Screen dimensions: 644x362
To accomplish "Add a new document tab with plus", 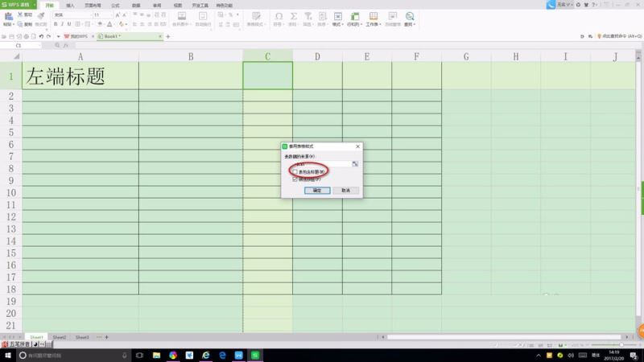I will pos(167,36).
